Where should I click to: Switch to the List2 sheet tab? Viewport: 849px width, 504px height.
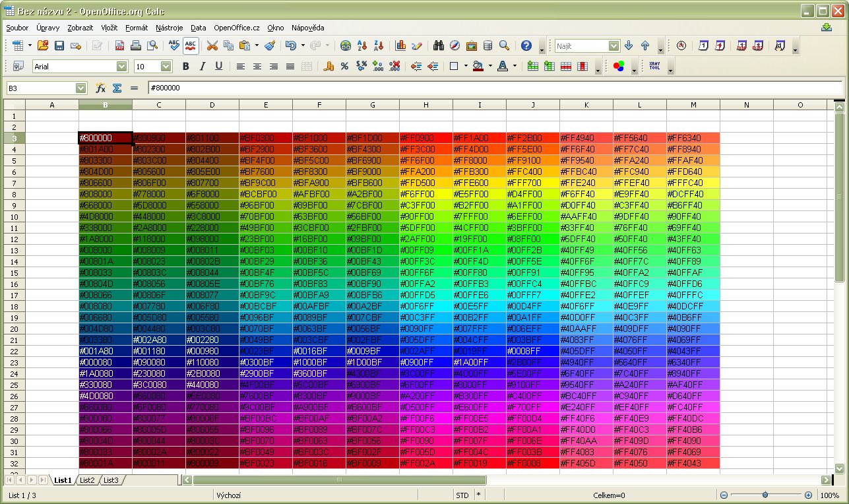87,480
